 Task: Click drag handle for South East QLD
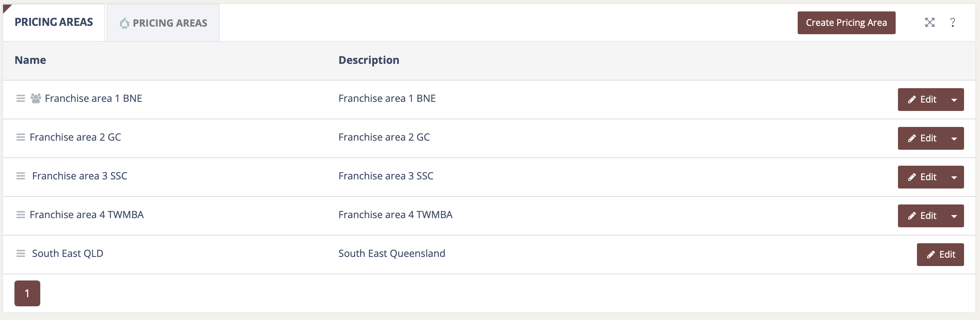point(21,253)
